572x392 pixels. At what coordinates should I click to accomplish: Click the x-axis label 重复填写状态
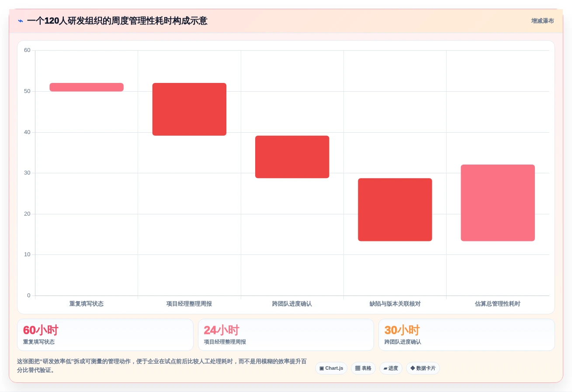pyautogui.click(x=87, y=304)
